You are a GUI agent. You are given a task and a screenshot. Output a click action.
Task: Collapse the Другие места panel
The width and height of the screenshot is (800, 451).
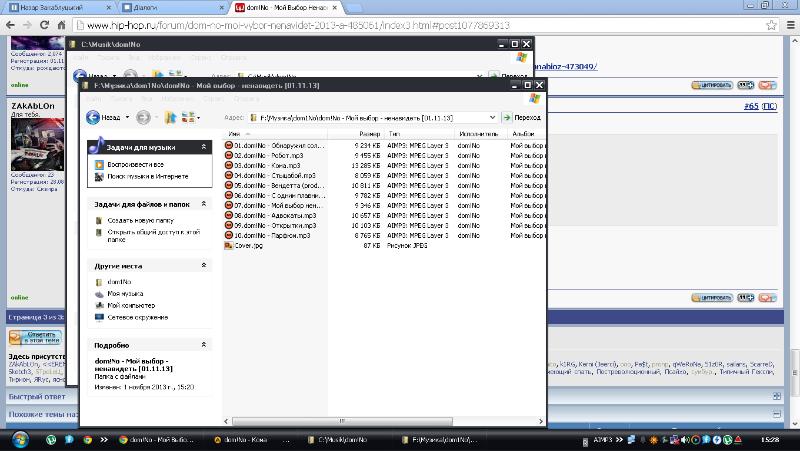pos(204,265)
